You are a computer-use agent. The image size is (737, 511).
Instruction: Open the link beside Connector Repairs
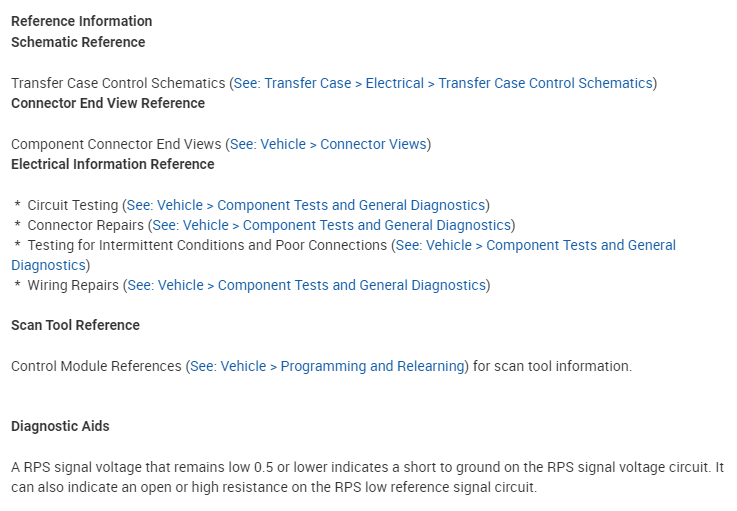331,225
